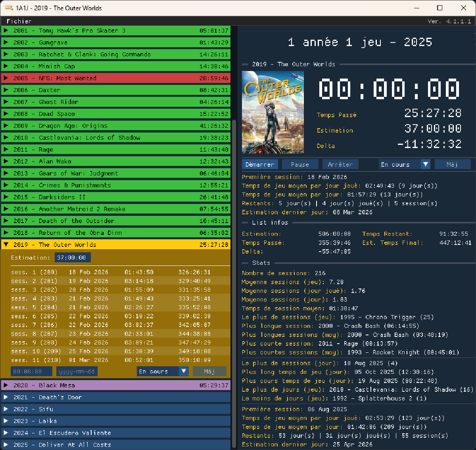Click the Arrêter button

pyautogui.click(x=340, y=164)
